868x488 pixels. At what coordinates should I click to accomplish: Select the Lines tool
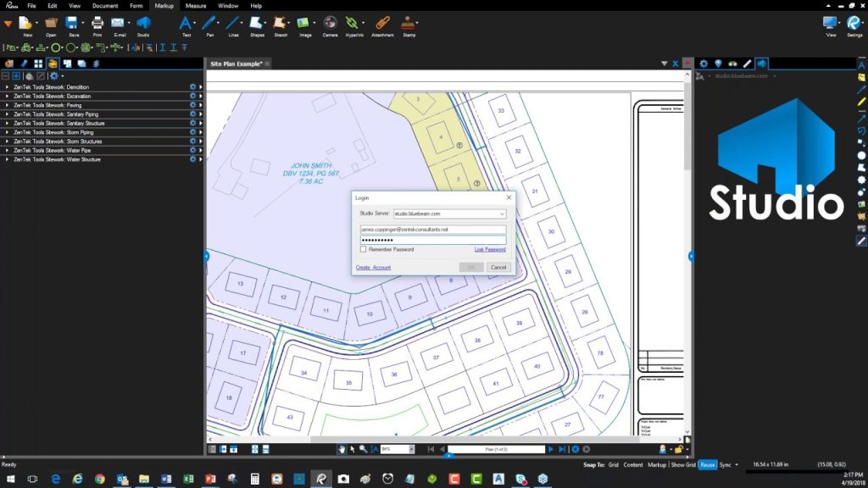point(233,25)
